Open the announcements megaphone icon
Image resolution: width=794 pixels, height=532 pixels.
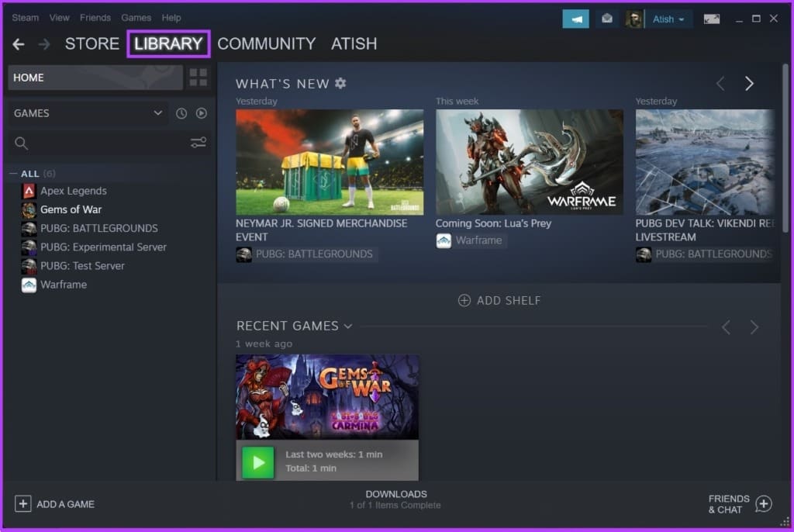pos(576,19)
